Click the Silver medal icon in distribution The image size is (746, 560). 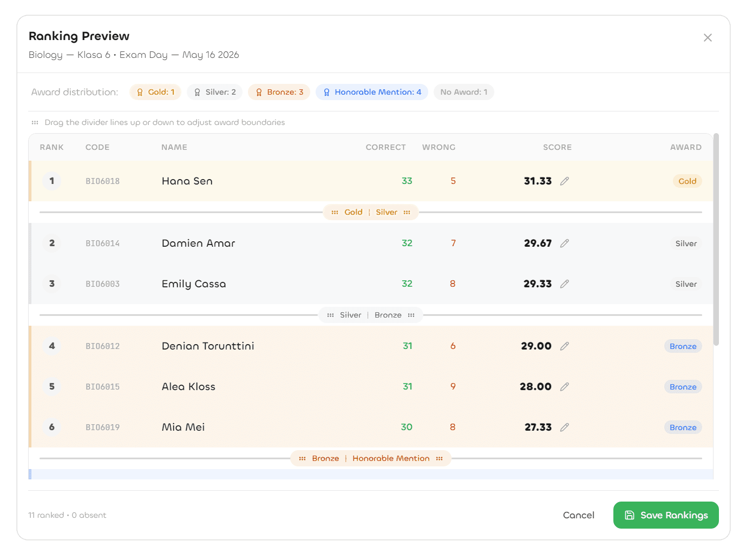[x=198, y=93]
